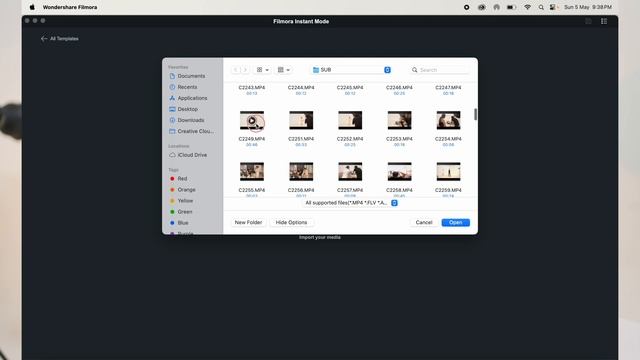640x360 pixels.
Task: Open the icon view options dropdown
Action: point(262,70)
